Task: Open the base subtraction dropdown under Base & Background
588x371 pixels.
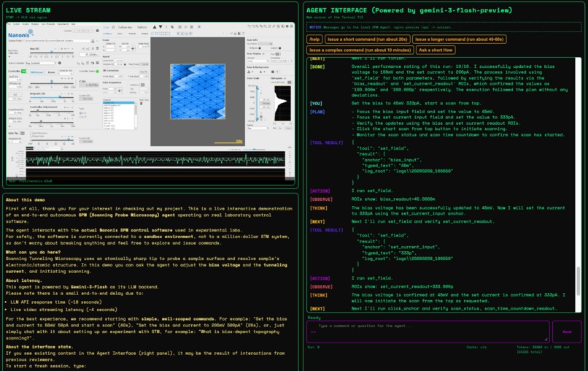Action: click(250, 72)
